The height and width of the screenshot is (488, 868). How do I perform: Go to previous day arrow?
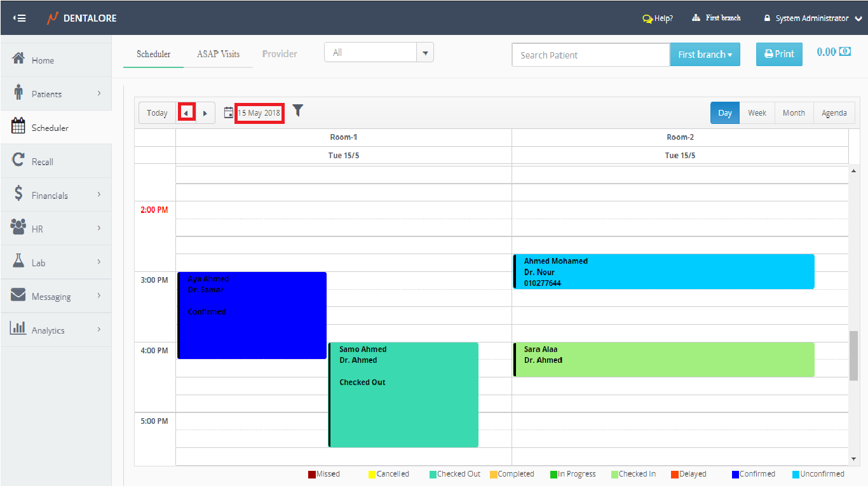186,113
